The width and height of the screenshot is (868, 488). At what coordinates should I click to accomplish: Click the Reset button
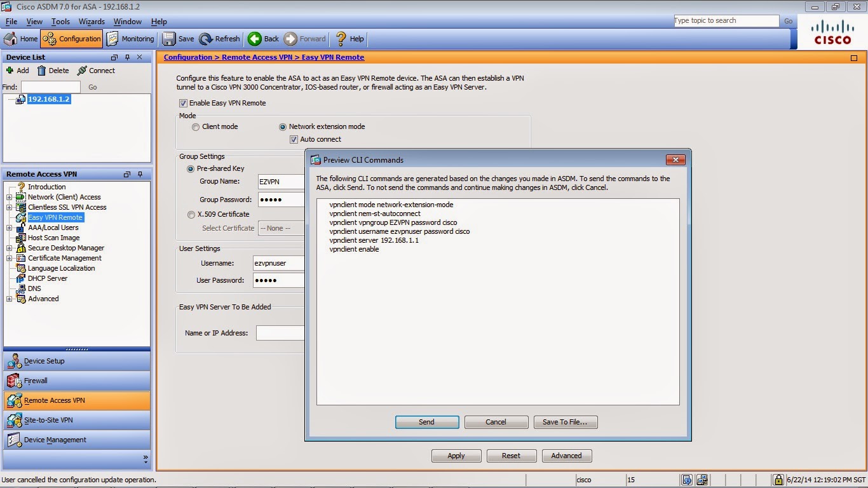[x=512, y=456]
